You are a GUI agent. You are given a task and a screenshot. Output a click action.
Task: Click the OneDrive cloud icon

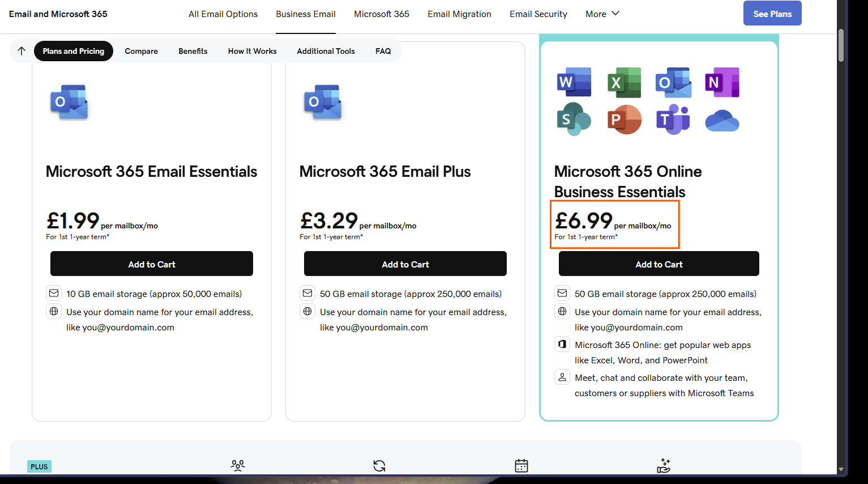click(722, 121)
